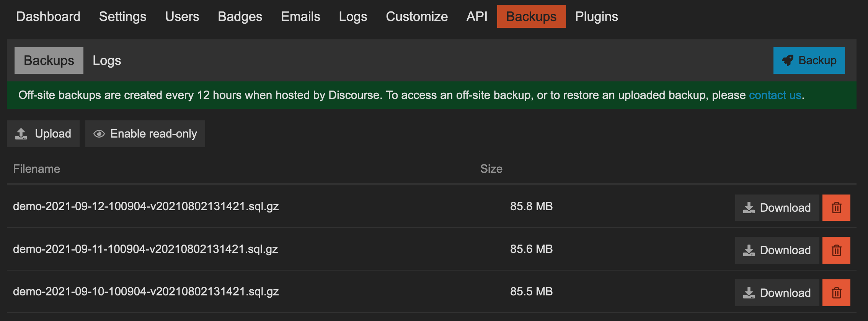The image size is (868, 321).
Task: Switch to the Users admin tab
Action: 182,16
